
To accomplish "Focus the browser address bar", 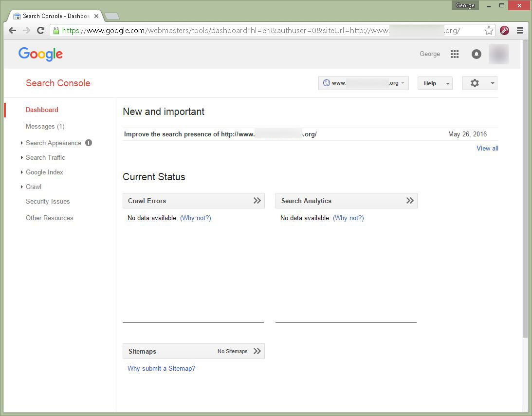I will (x=261, y=31).
